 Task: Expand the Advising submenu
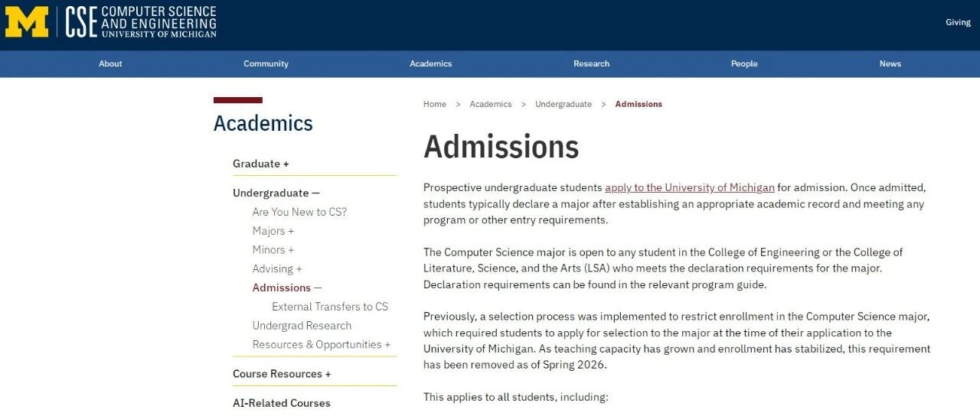pyautogui.click(x=299, y=269)
